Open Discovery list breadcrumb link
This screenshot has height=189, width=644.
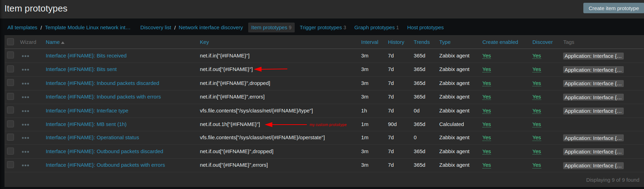click(x=156, y=27)
